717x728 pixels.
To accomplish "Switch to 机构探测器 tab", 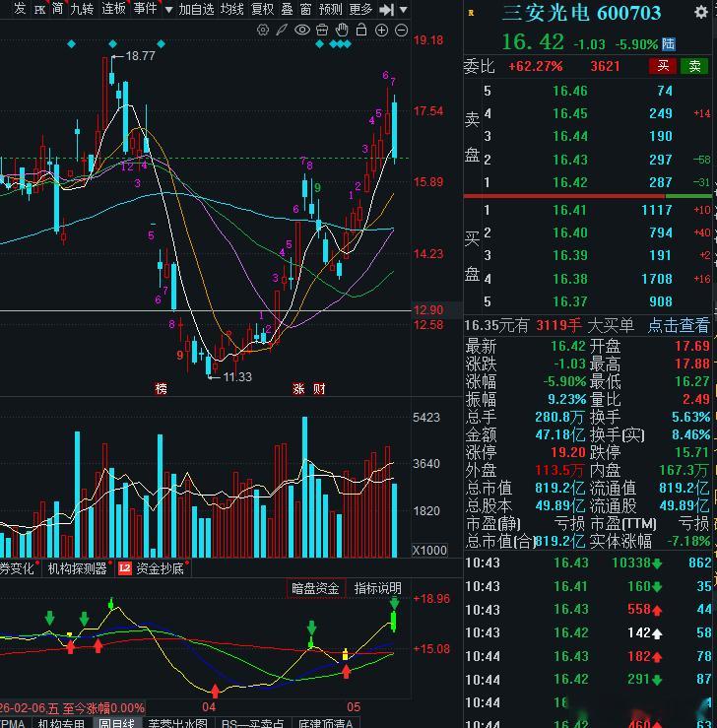I will pyautogui.click(x=78, y=568).
